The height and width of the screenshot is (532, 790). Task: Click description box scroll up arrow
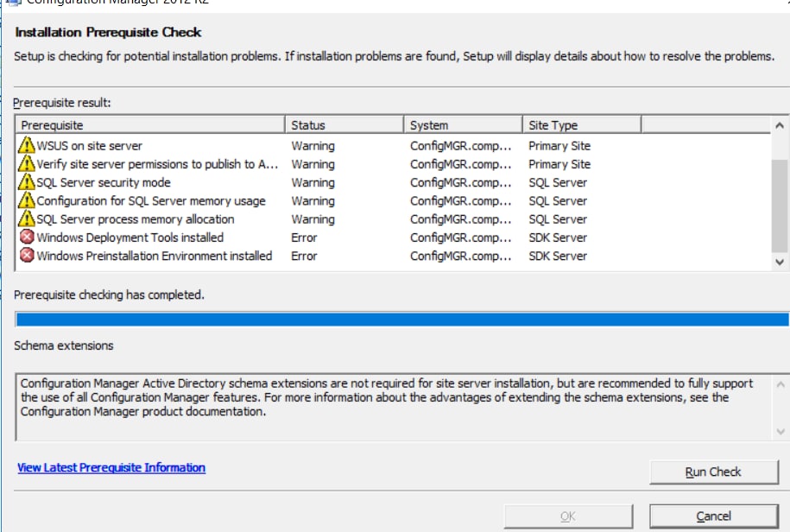781,385
